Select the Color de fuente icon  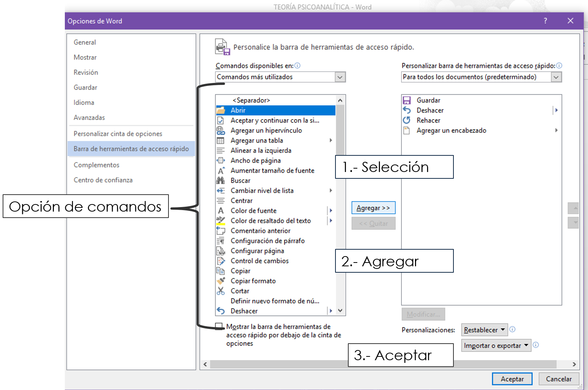220,210
